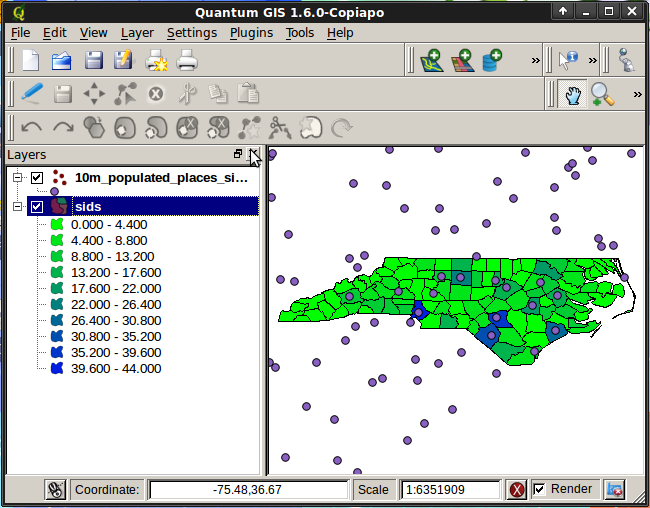Image resolution: width=650 pixels, height=508 pixels.
Task: Click Delete Selected icon
Action: point(156,94)
